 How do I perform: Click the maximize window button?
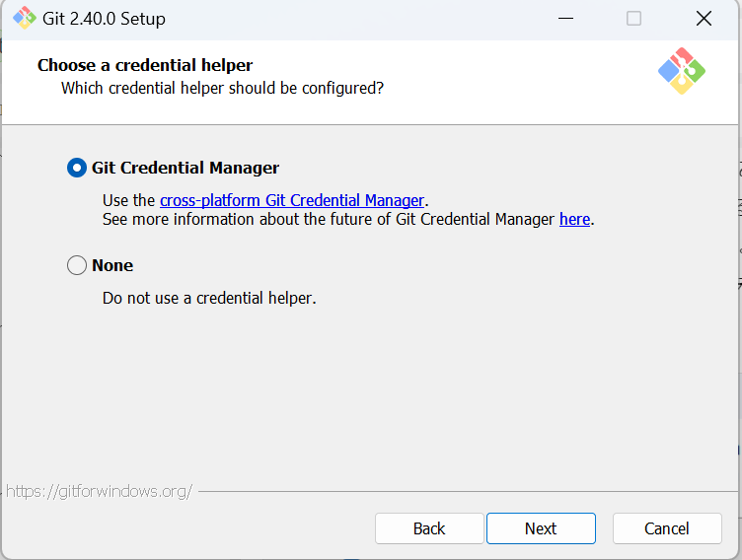point(633,19)
